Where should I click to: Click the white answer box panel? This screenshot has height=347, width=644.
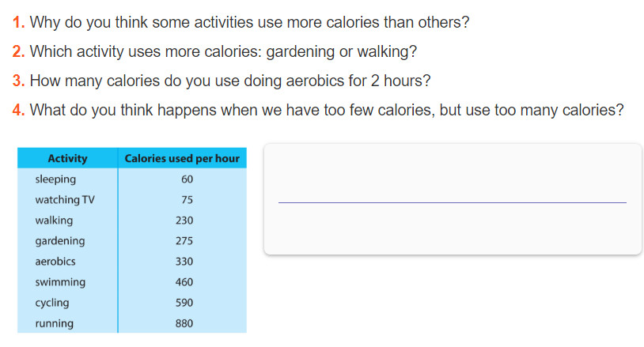pyautogui.click(x=453, y=199)
